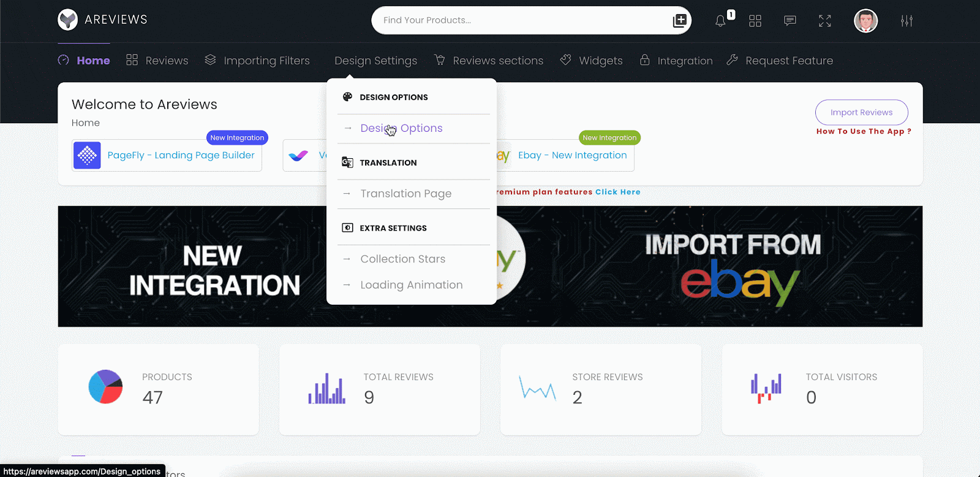This screenshot has height=477, width=980.
Task: Open the user avatar profile
Action: pyautogui.click(x=865, y=21)
